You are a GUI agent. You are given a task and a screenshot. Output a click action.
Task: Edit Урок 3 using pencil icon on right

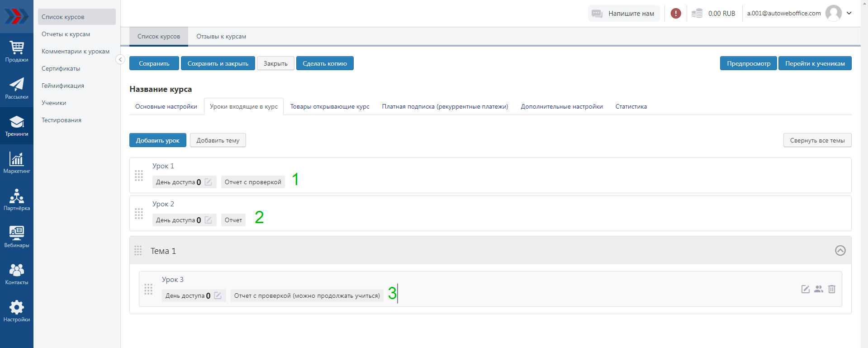click(x=806, y=289)
